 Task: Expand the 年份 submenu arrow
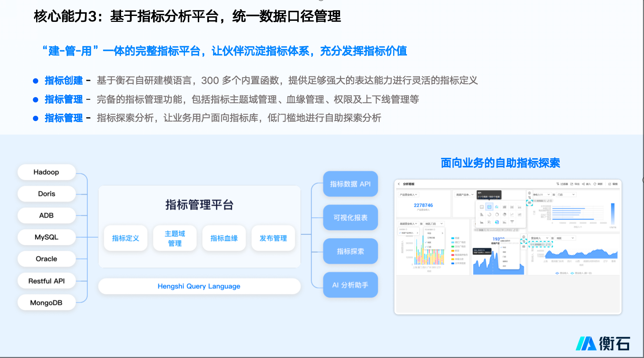point(443,233)
